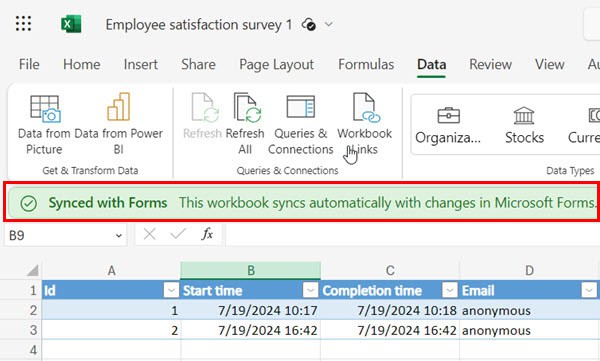
Task: Open the Name Box dropdown arrow
Action: pyautogui.click(x=119, y=235)
